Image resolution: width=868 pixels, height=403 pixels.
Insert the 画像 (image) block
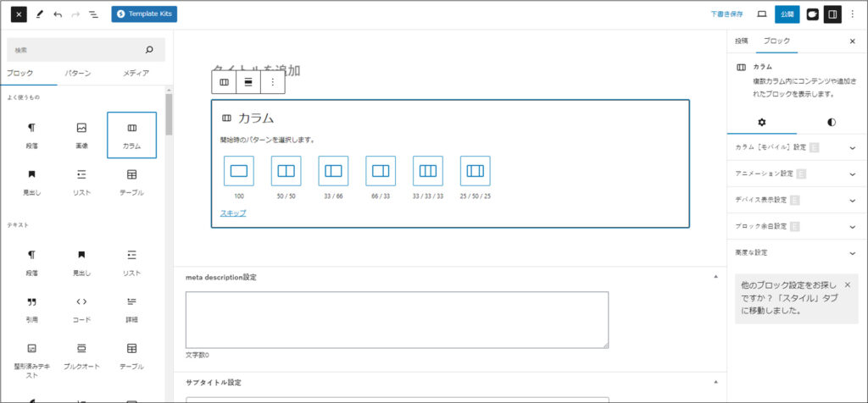click(81, 134)
